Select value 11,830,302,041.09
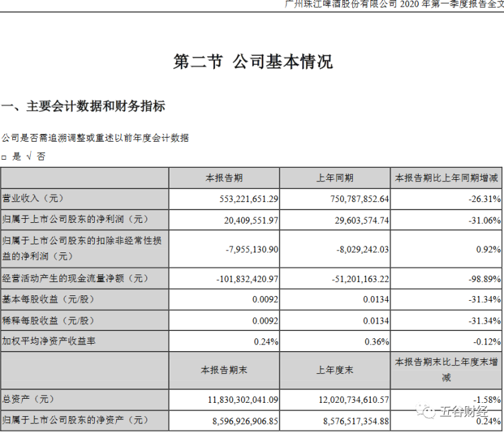 (243, 400)
